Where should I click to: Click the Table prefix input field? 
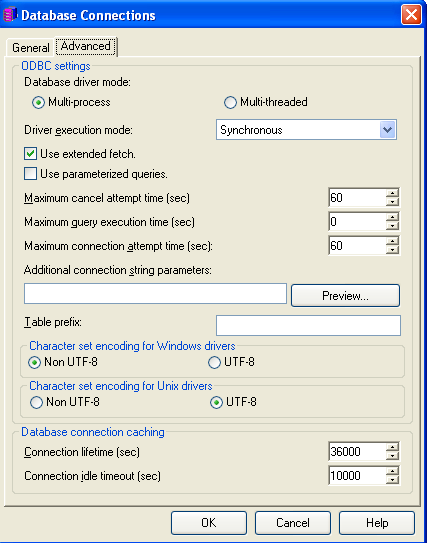point(308,325)
